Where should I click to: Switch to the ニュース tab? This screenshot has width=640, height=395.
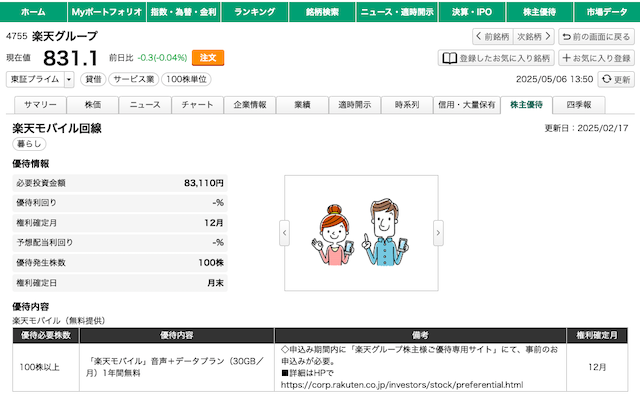click(x=145, y=105)
